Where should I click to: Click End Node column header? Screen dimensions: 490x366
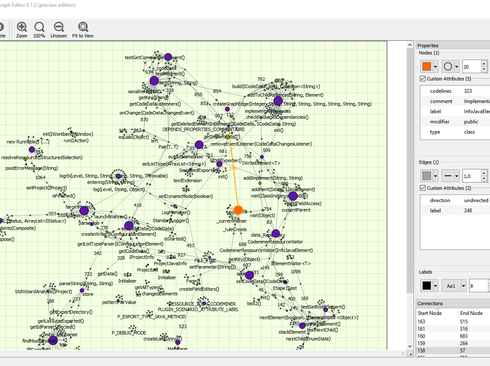471,313
